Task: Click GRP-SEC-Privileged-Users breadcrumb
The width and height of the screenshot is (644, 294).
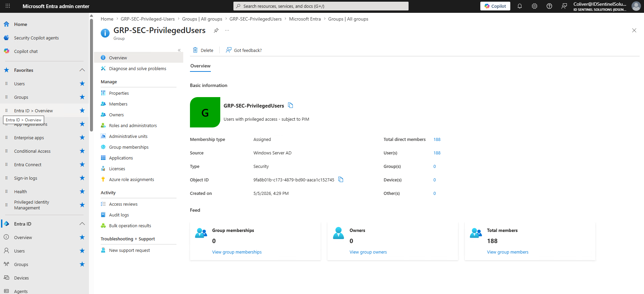Action: tap(148, 19)
